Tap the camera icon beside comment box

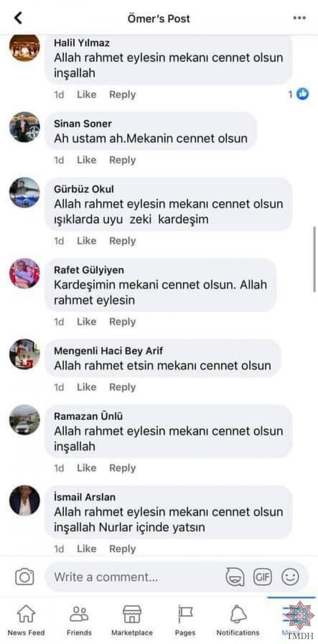click(x=24, y=577)
